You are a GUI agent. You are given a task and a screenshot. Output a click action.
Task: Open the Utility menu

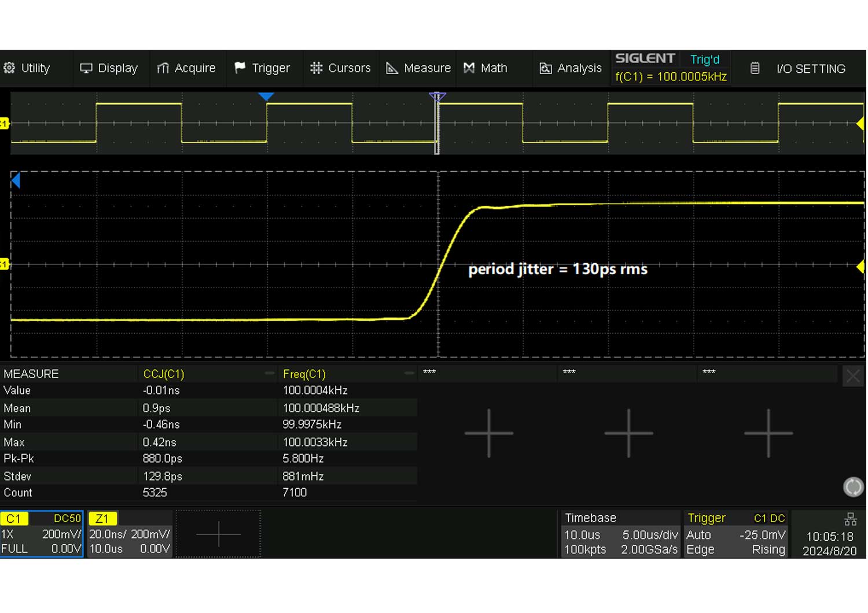click(x=27, y=68)
